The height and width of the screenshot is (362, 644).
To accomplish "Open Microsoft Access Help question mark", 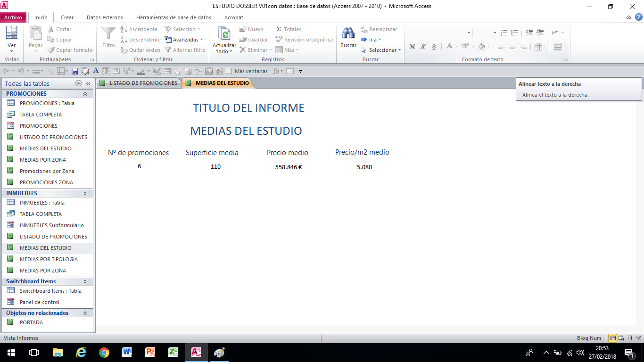I will 639,17.
